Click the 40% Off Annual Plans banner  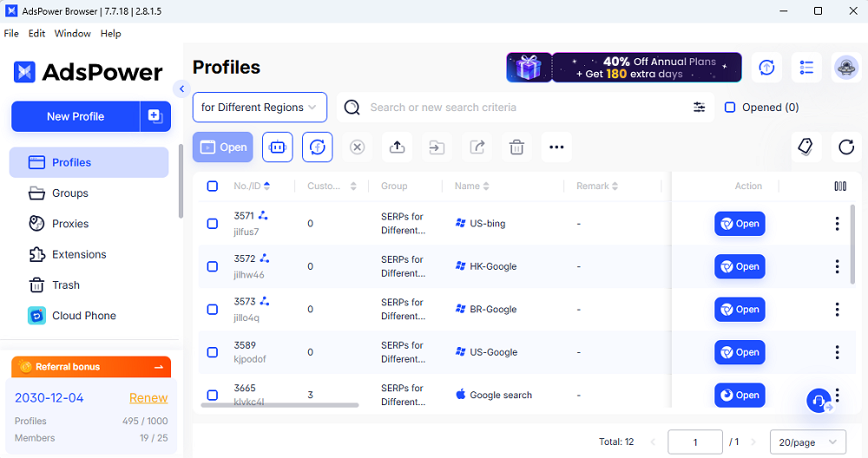point(647,68)
